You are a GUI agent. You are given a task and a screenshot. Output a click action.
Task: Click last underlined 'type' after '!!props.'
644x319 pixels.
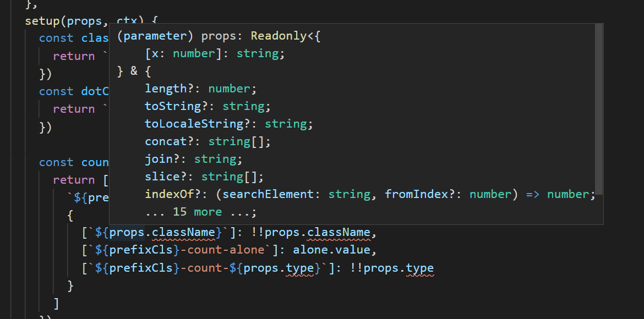click(420, 268)
